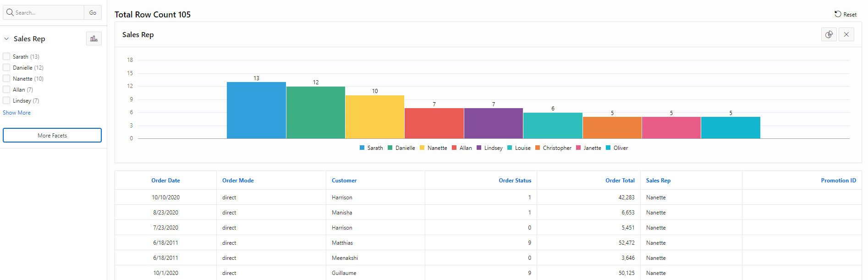
Task: Toggle Christopher legend color swatch
Action: pos(538,148)
